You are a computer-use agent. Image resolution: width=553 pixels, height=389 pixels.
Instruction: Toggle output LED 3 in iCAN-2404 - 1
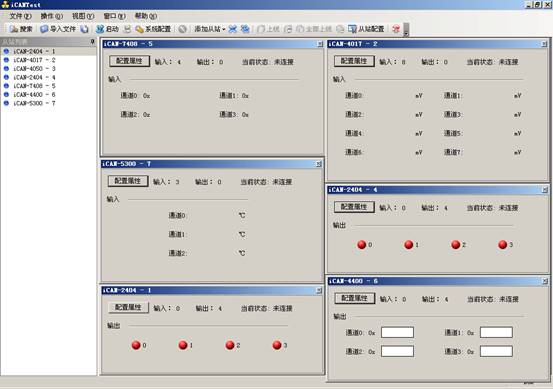pos(277,345)
